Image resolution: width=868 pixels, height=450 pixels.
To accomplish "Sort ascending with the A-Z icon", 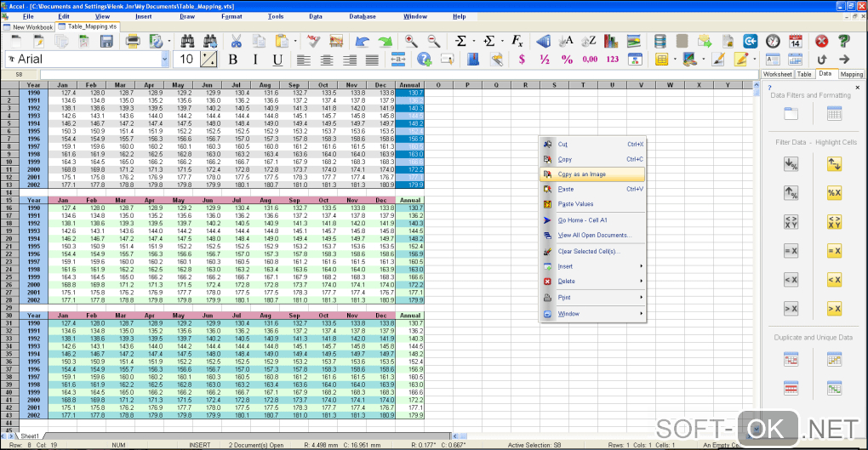I will click(x=566, y=41).
